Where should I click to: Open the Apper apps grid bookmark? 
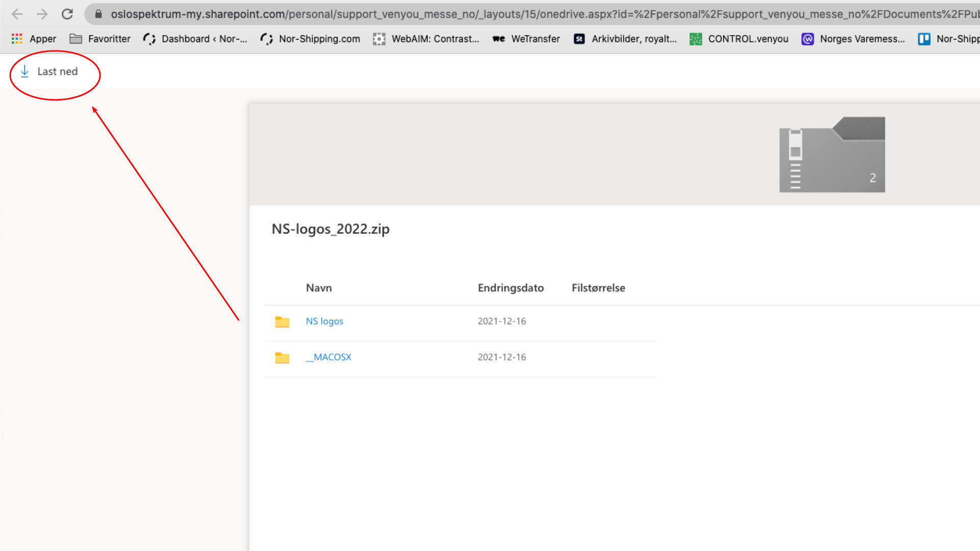click(34, 39)
